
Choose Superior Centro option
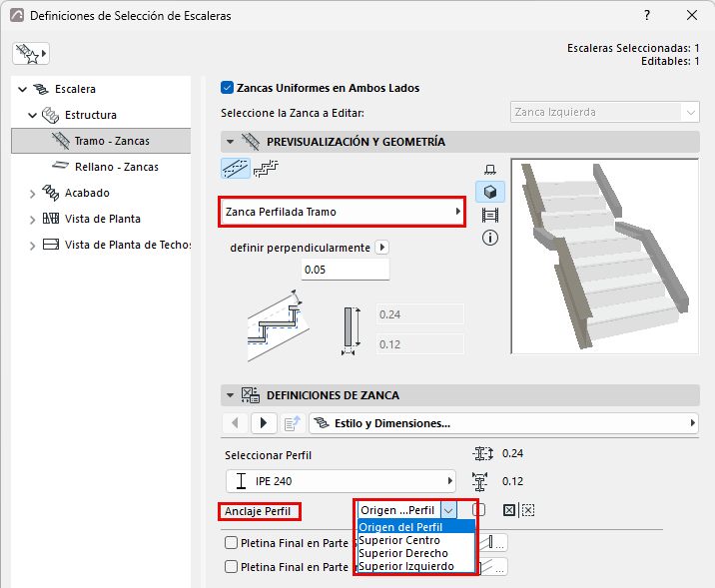tap(416, 540)
